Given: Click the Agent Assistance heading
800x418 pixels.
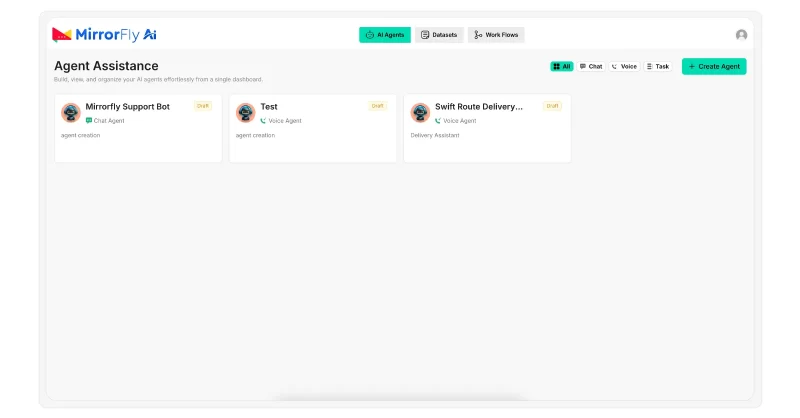Looking at the screenshot, I should pos(106,66).
